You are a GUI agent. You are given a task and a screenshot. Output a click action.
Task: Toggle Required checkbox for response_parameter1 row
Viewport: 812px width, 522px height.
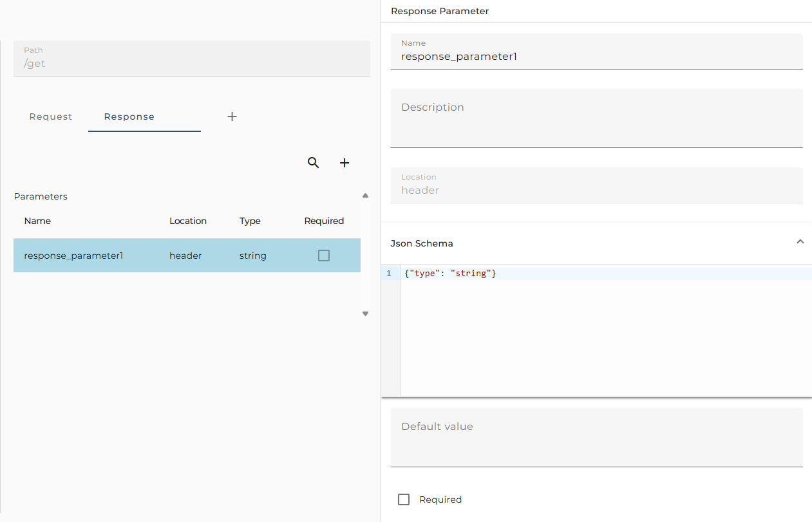(324, 256)
